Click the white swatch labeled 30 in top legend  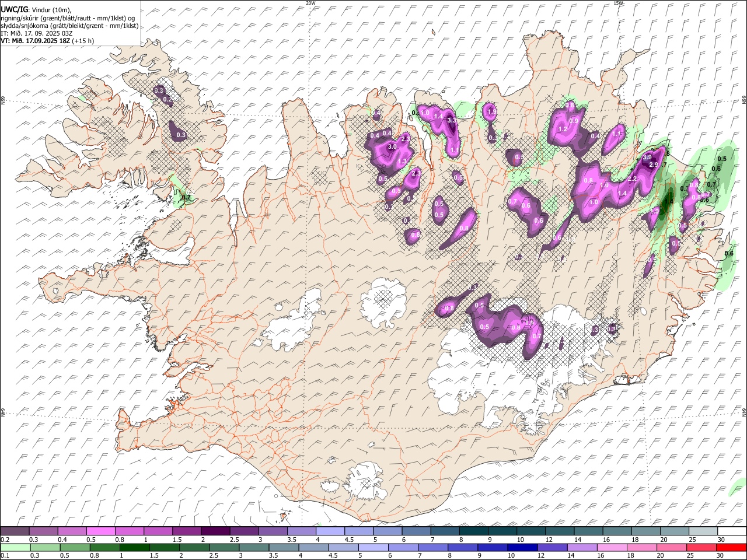coord(732,531)
